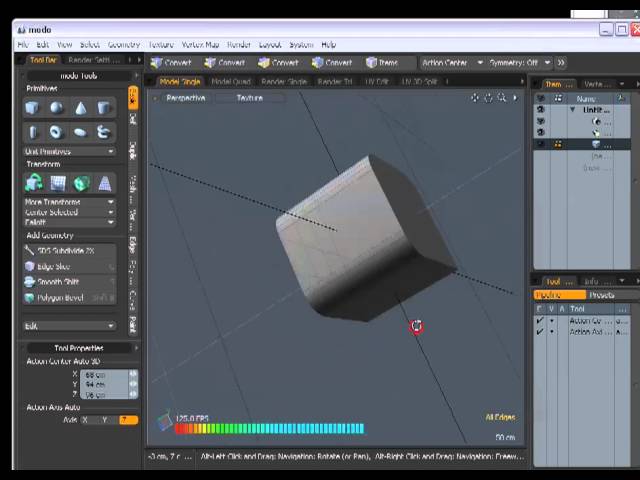Toggle visibility eye of second item row
The image size is (640, 480).
tap(541, 121)
